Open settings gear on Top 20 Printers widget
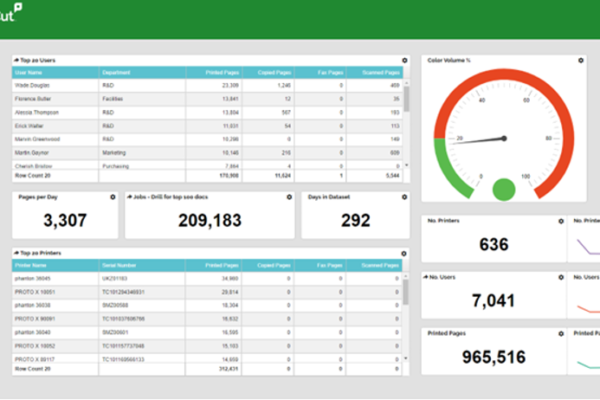This screenshot has width=600, height=400. (404, 254)
